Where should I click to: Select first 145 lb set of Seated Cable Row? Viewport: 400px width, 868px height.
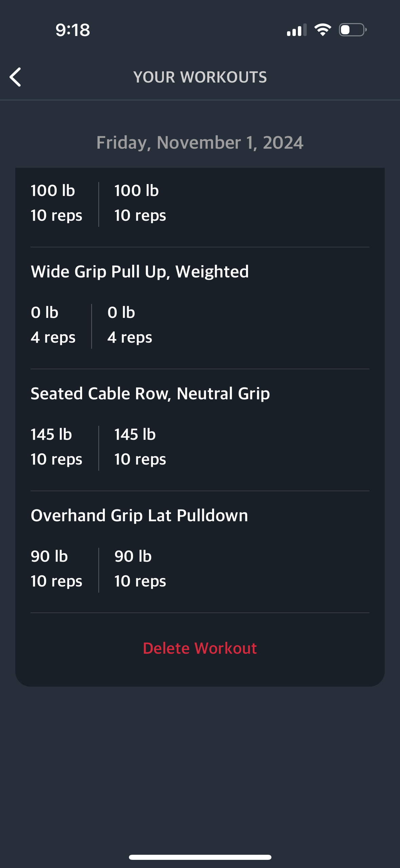pyautogui.click(x=57, y=447)
